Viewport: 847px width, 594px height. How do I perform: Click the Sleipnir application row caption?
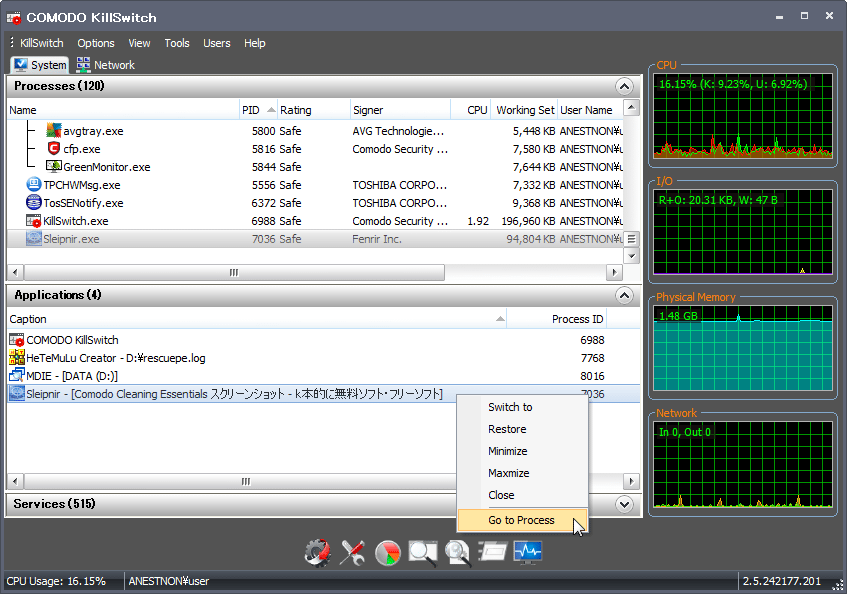pyautogui.click(x=234, y=394)
